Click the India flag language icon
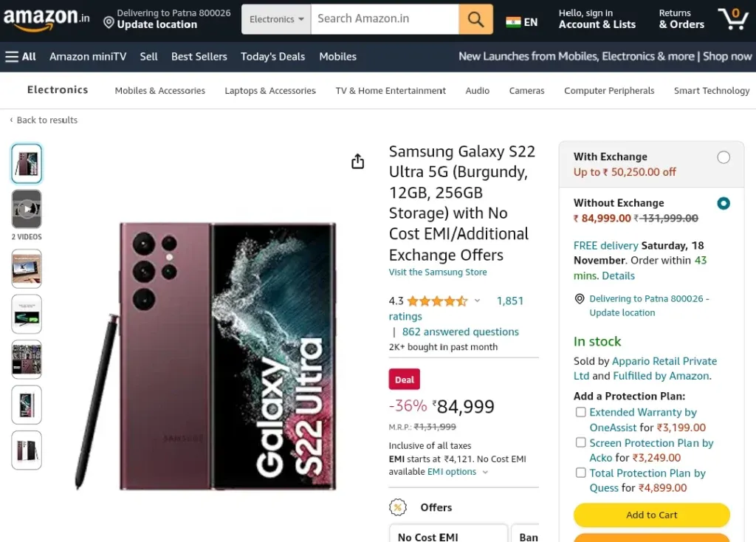The width and height of the screenshot is (756, 542). [513, 22]
